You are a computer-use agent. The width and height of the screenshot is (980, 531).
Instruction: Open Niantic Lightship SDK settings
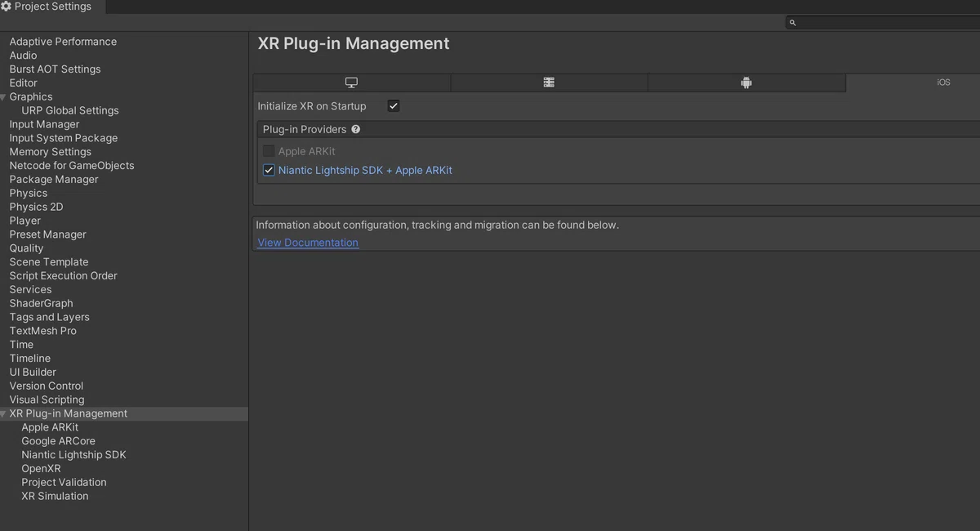(x=73, y=455)
